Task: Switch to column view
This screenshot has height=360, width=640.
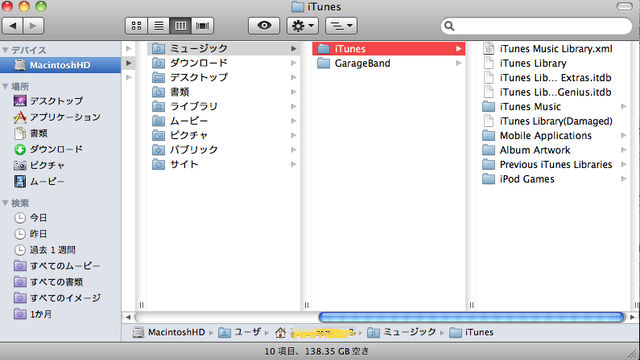Action: pyautogui.click(x=180, y=26)
